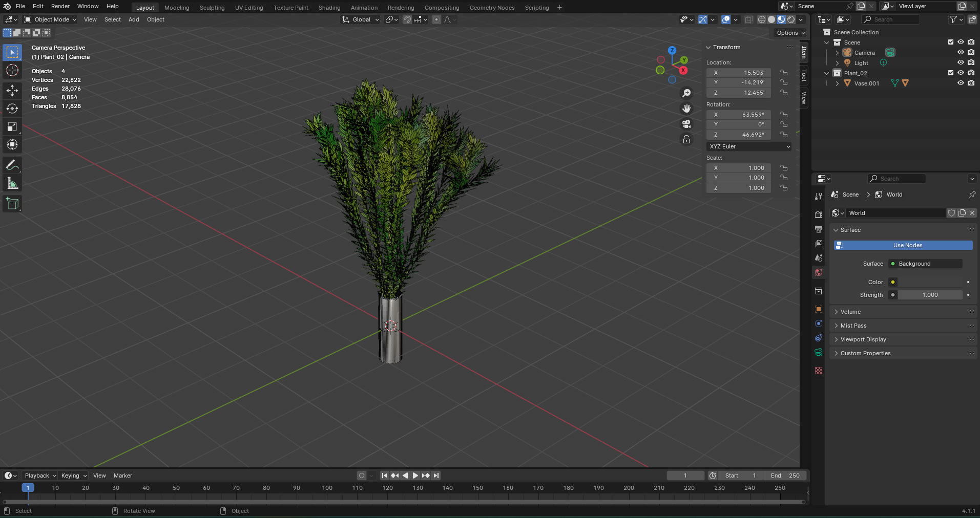Toggle camera view in viewport
The height and width of the screenshot is (518, 980).
[x=686, y=124]
